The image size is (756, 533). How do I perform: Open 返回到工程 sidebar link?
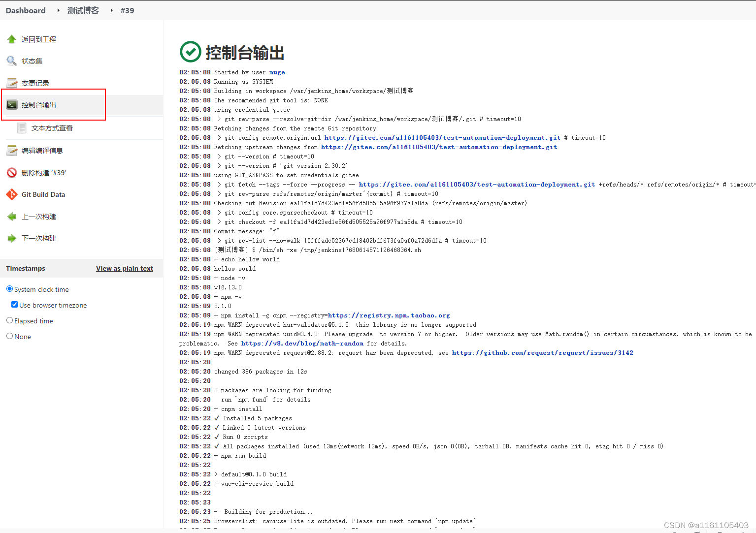39,39
